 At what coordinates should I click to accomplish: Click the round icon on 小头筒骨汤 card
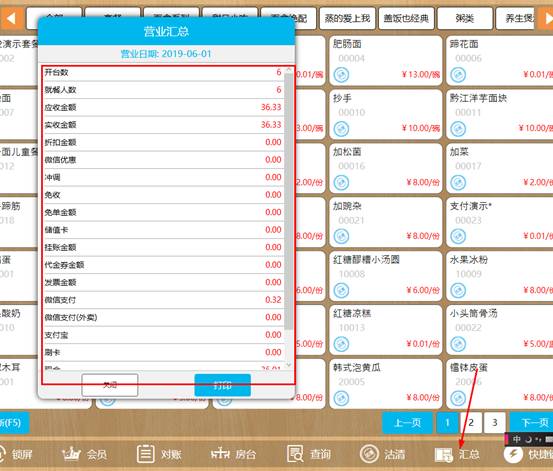[458, 344]
